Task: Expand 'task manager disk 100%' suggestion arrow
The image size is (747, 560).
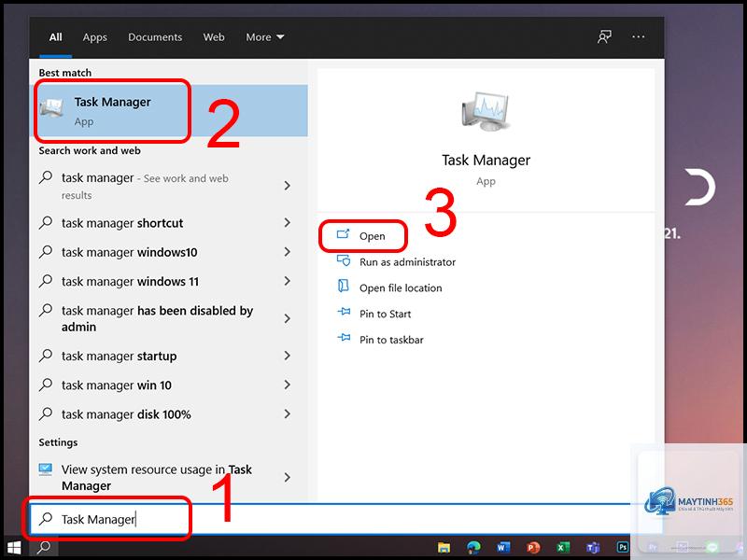Action: (288, 414)
